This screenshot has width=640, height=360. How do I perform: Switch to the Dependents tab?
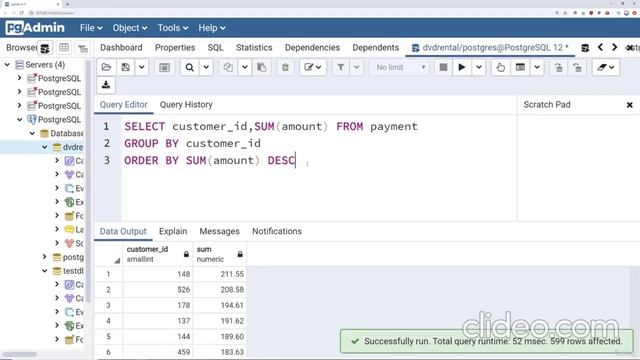tap(376, 47)
